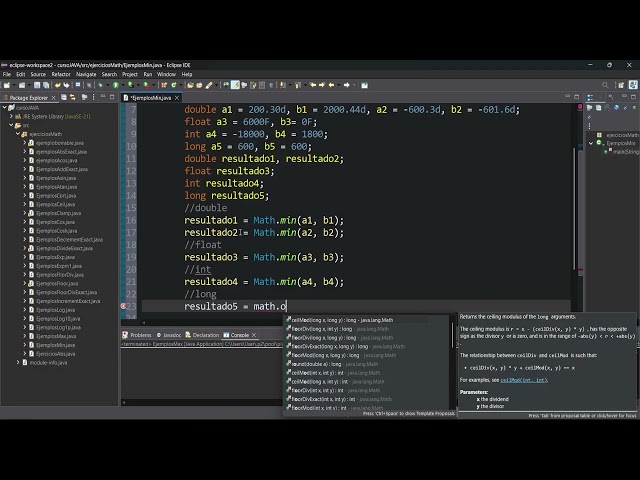Open the Outline view three-dots menu
This screenshot has height=480, width=640.
(589, 126)
